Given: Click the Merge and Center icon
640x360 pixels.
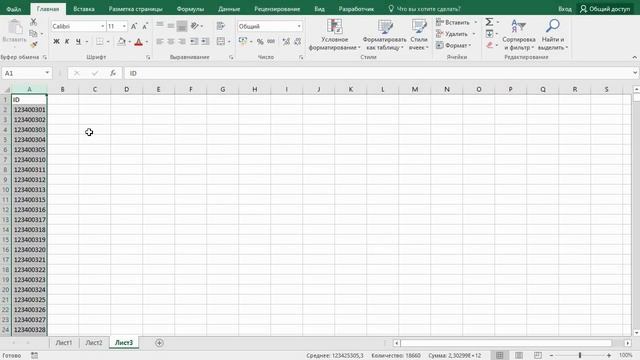Looking at the screenshot, I should (x=220, y=41).
